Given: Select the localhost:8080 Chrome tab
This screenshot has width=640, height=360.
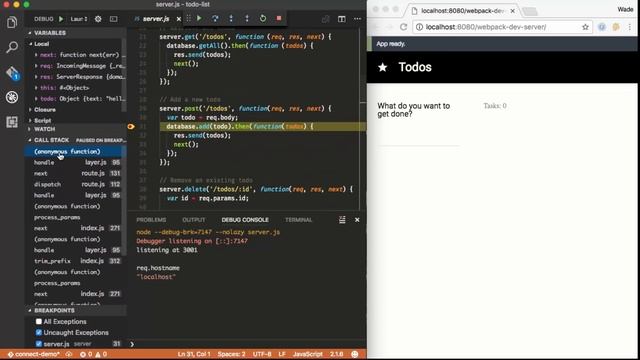Looking at the screenshot, I should tap(463, 11).
